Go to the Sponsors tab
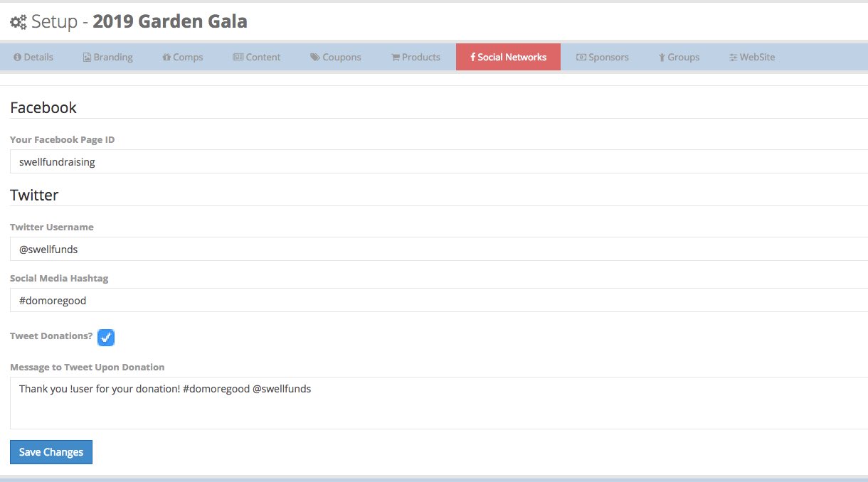 [603, 58]
